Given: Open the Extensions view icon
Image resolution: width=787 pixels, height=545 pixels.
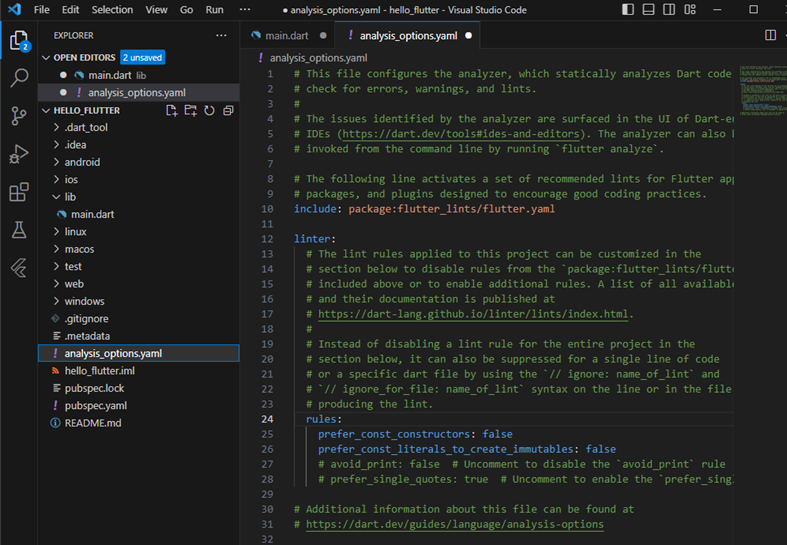Looking at the screenshot, I should 19,192.
